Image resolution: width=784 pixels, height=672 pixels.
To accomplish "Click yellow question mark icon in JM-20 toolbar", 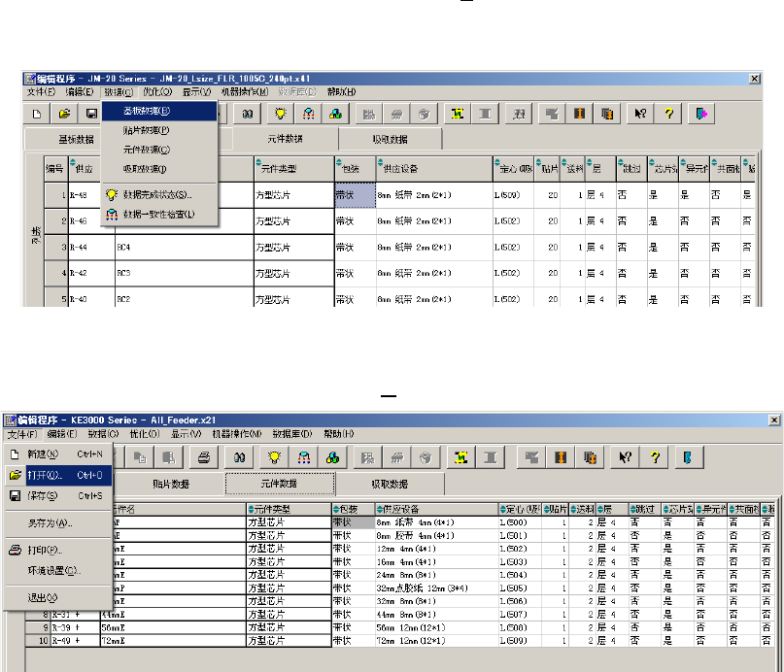I will tap(668, 114).
